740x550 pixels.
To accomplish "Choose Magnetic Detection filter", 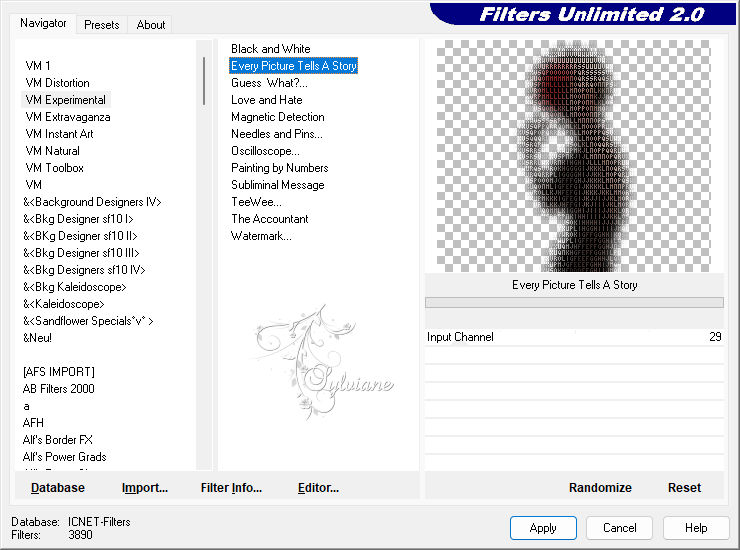I will (278, 117).
